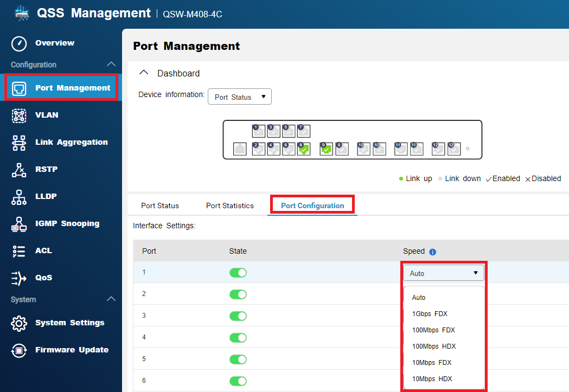Switch off port 5 State toggle
The height and width of the screenshot is (392, 569).
[238, 359]
